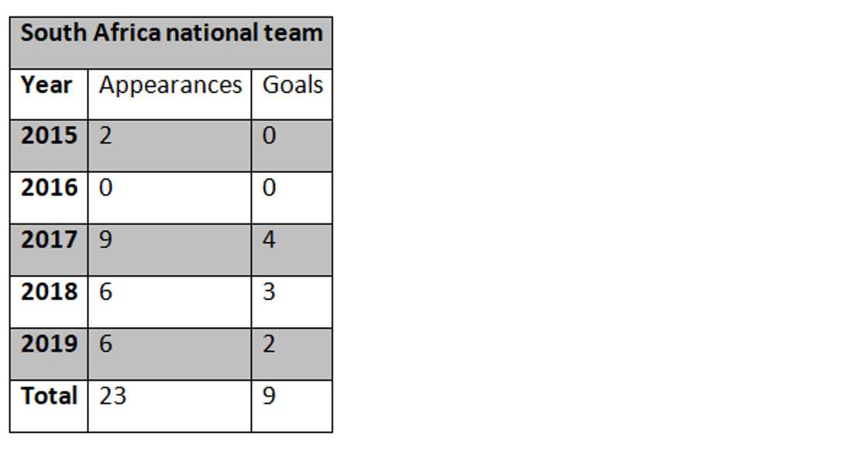Select the Goals column header

pyautogui.click(x=292, y=85)
